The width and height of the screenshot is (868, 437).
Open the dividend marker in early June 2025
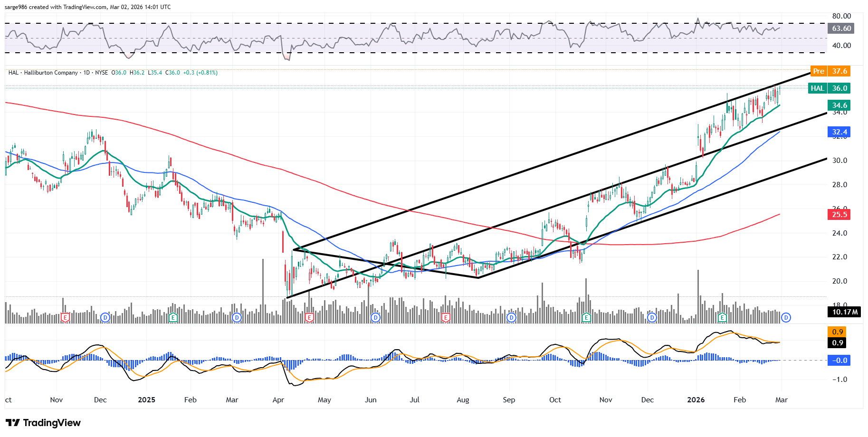[375, 317]
